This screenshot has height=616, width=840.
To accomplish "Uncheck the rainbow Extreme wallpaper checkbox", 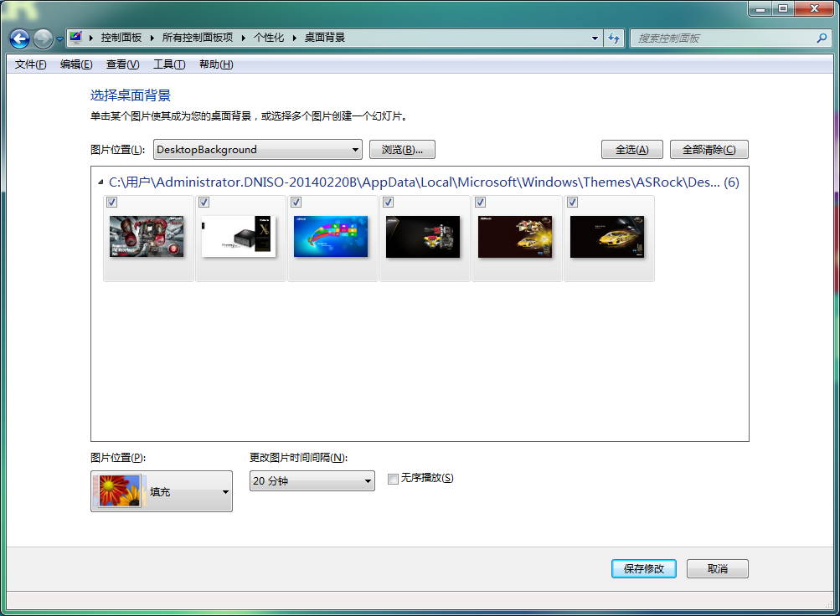I will [x=296, y=202].
